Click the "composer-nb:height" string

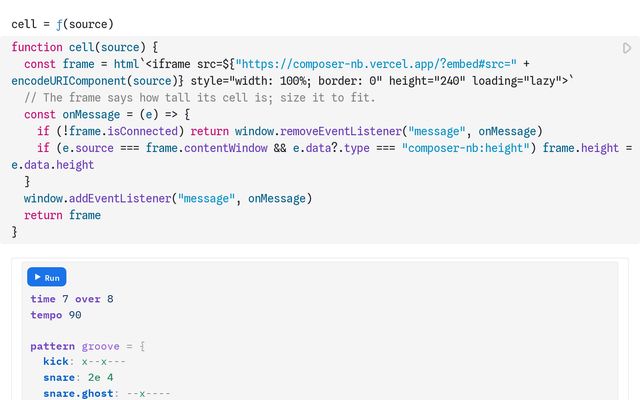[x=468, y=148]
